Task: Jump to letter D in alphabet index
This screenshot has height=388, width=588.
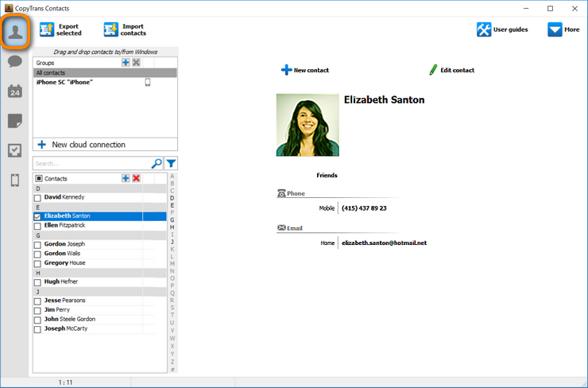Action: 172,198
